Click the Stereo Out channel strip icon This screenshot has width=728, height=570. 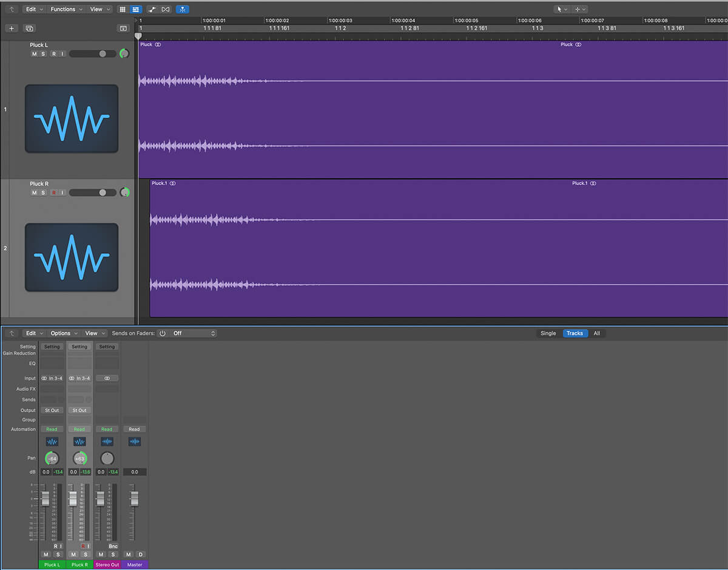107,442
